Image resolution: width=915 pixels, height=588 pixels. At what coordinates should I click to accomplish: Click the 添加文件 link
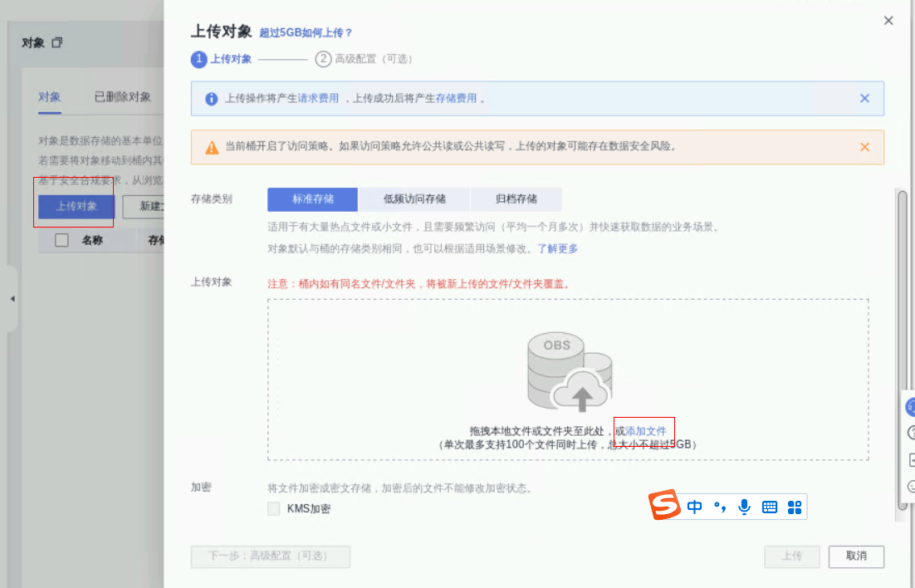tap(646, 431)
